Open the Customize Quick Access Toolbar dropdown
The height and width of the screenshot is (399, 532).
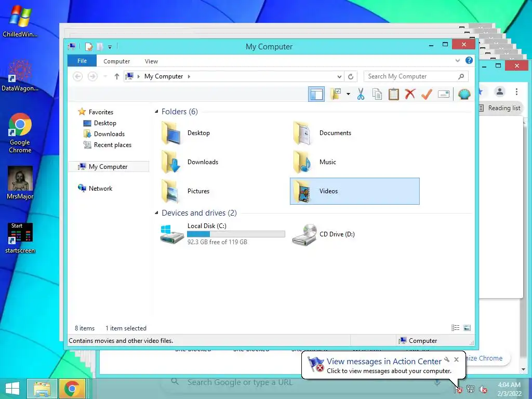[110, 47]
